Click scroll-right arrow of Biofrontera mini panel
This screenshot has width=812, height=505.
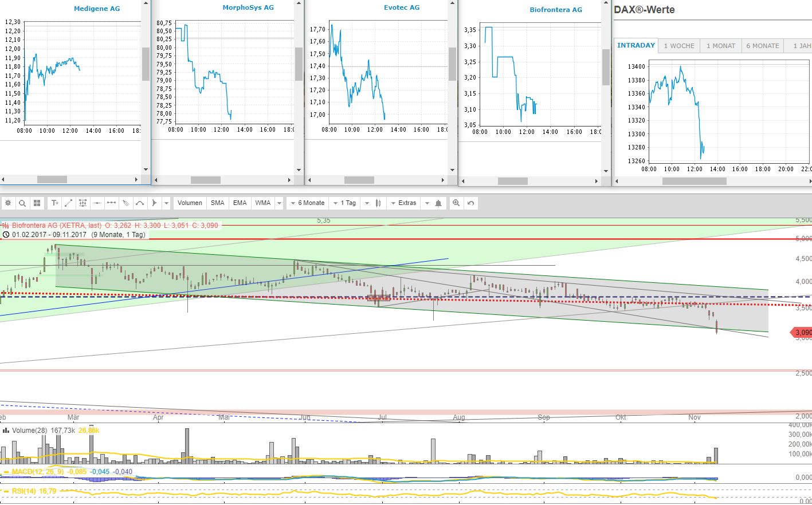point(597,181)
